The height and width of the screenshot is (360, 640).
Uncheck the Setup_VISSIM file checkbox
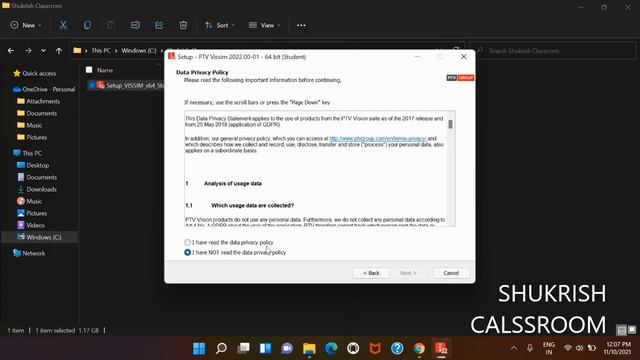coord(92,85)
